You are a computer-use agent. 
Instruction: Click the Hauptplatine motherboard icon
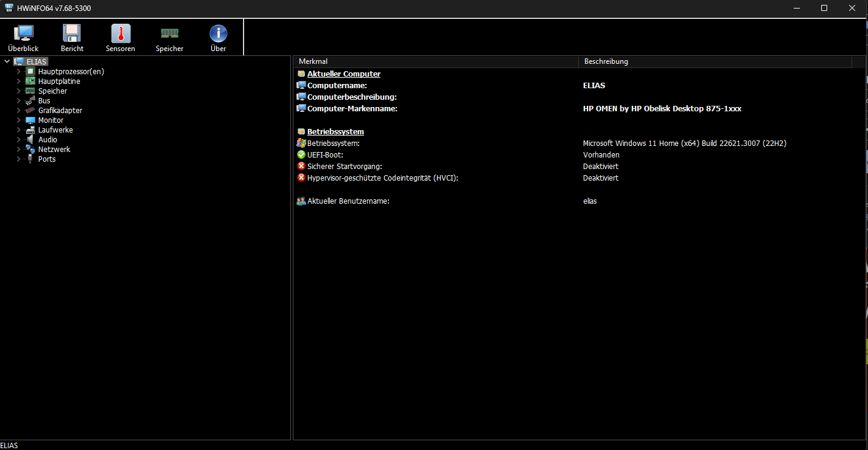[x=30, y=81]
